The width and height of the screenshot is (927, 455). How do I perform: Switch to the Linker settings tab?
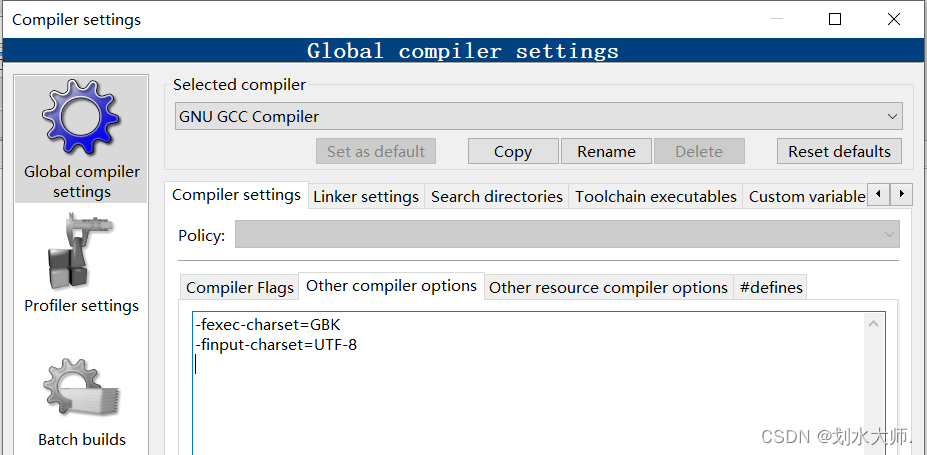click(366, 196)
